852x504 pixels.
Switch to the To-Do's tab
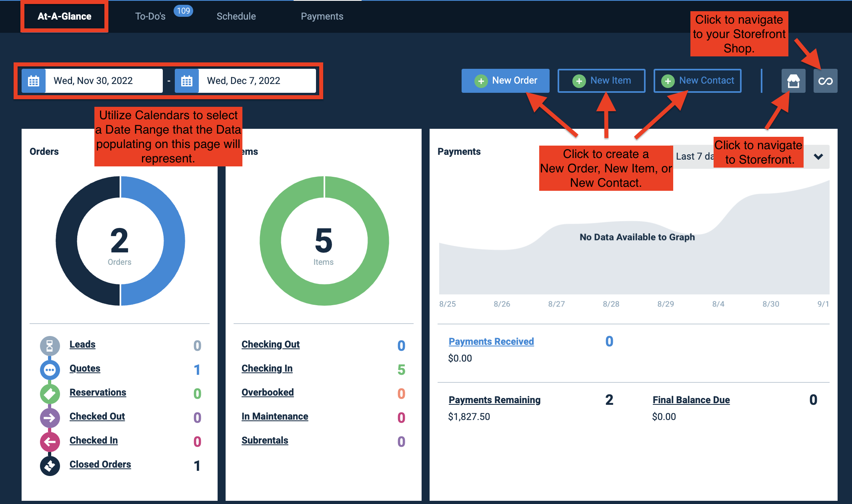point(150,16)
